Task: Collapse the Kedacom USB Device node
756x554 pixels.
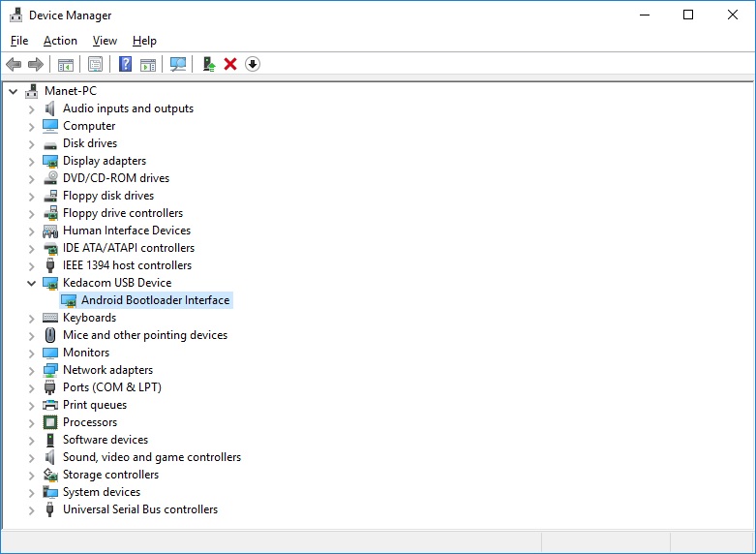Action: point(31,283)
